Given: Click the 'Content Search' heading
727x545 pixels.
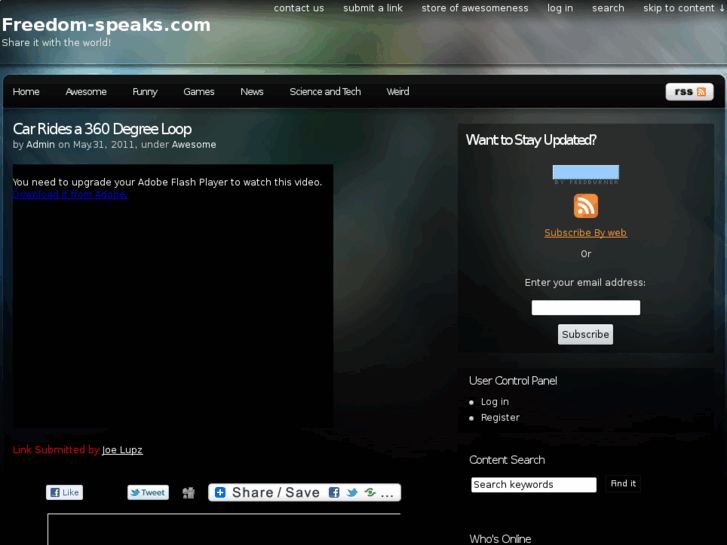Looking at the screenshot, I should click(507, 460).
